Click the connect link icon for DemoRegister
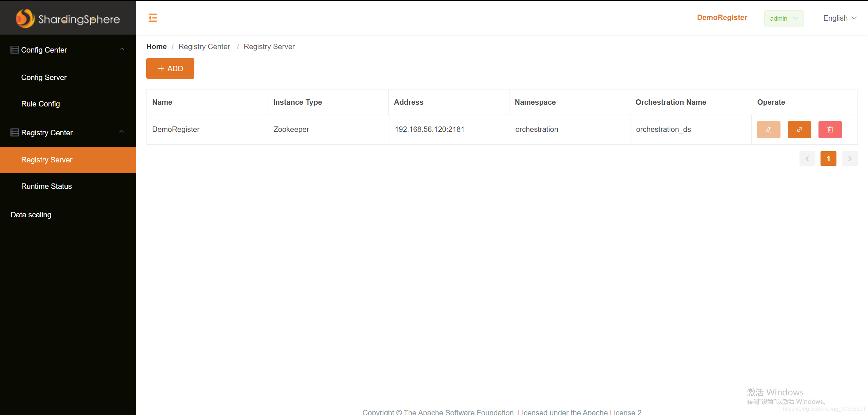The width and height of the screenshot is (868, 415). (799, 130)
